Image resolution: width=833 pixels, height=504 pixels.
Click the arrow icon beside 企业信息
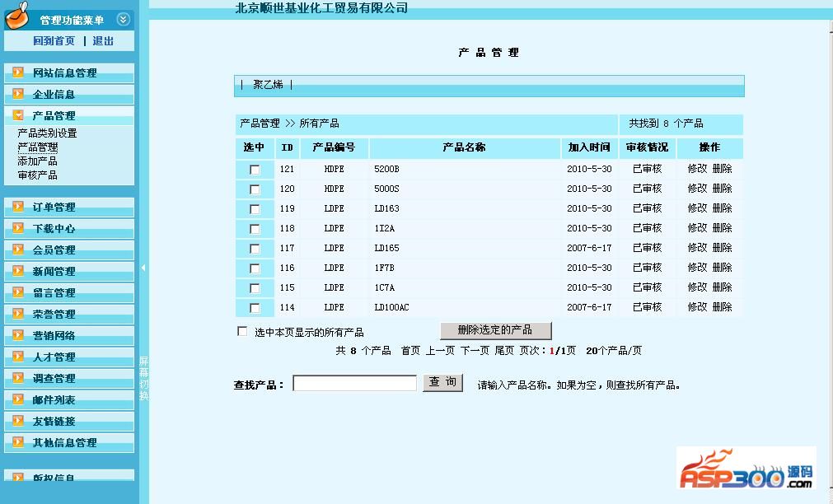click(x=18, y=94)
